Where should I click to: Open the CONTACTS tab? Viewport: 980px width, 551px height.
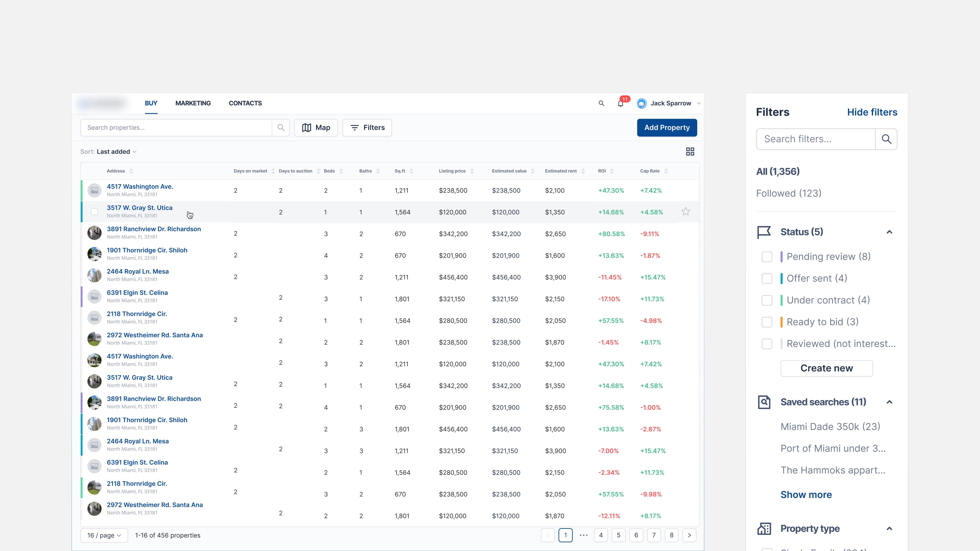coord(245,103)
